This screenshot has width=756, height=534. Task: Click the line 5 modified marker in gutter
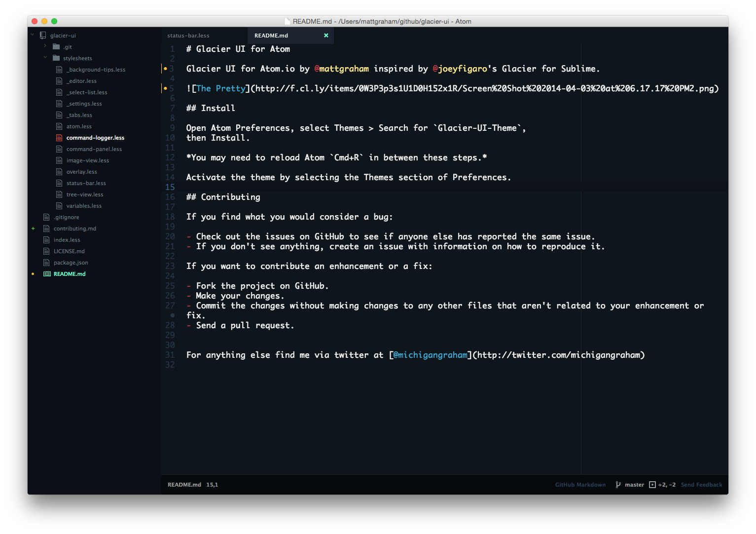165,88
